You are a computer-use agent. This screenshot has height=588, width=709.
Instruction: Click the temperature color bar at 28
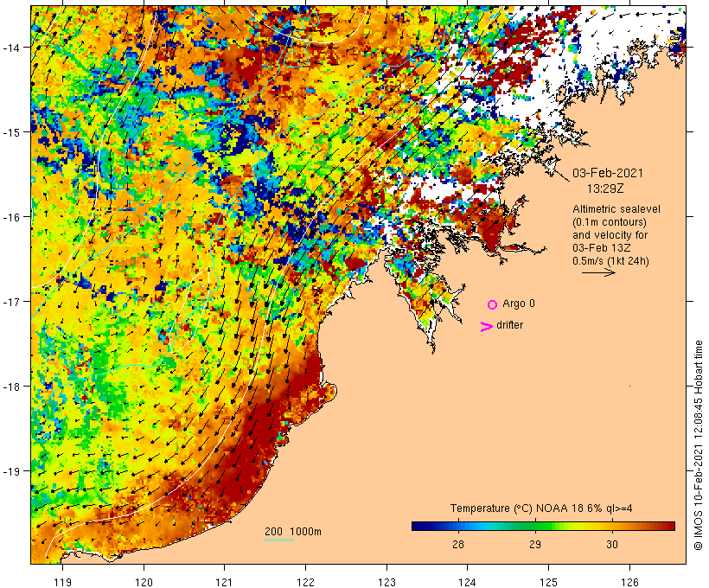tap(458, 526)
